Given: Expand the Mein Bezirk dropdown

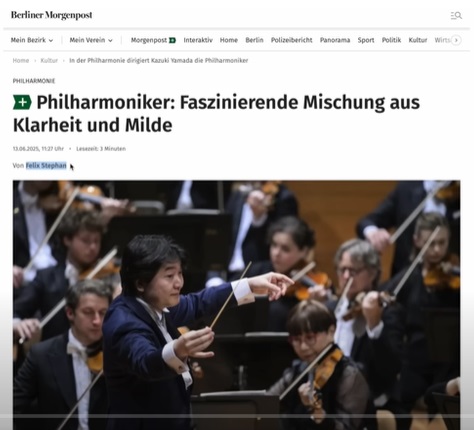Looking at the screenshot, I should [32, 40].
